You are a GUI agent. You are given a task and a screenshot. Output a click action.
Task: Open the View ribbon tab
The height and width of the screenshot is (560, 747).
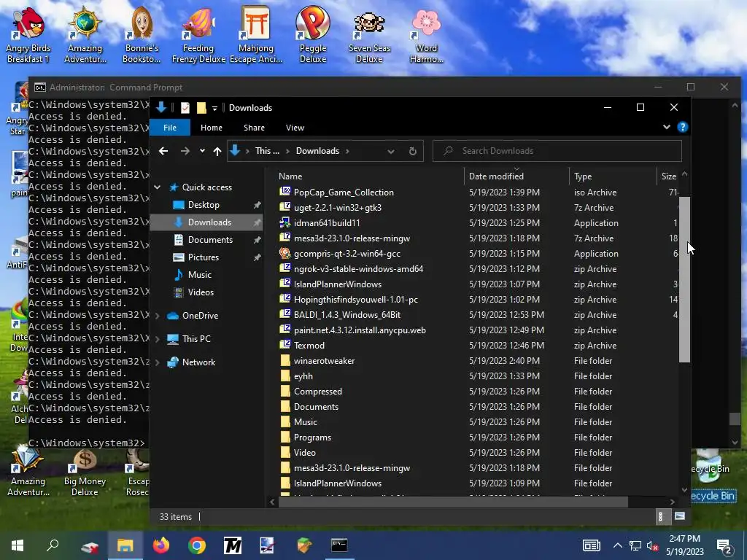pos(295,128)
